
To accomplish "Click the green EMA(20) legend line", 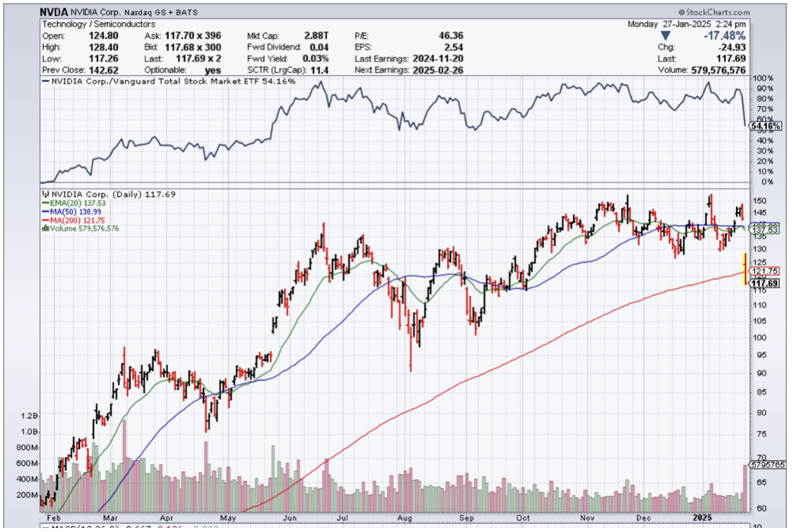I will pos(46,203).
